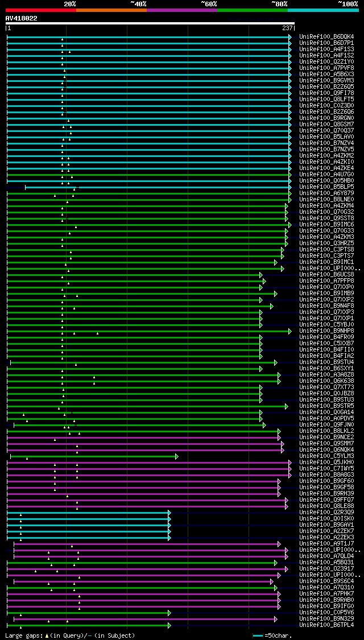Select the UniRef100_B9NHP8 label
The height and width of the screenshot is (640, 364).
click(326, 331)
